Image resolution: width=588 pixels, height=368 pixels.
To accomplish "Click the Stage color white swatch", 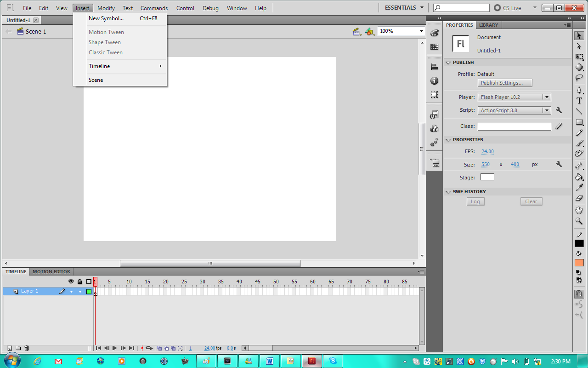I will pyautogui.click(x=487, y=177).
